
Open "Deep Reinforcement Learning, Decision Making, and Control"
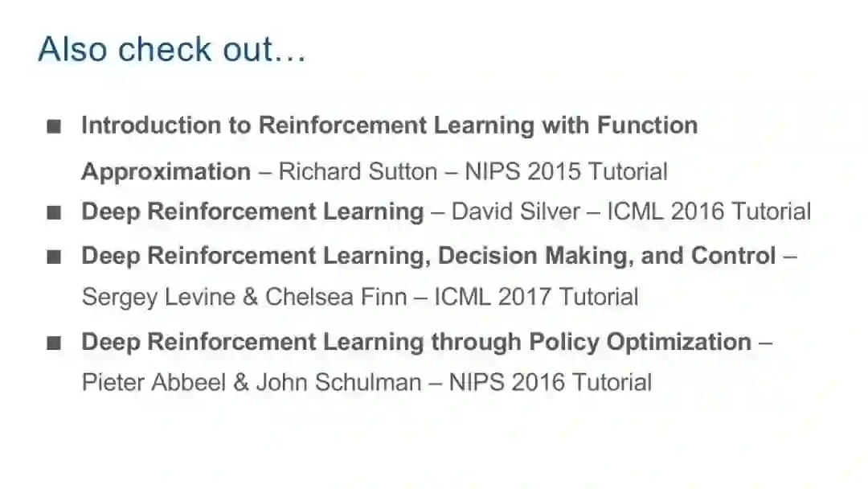(x=428, y=256)
